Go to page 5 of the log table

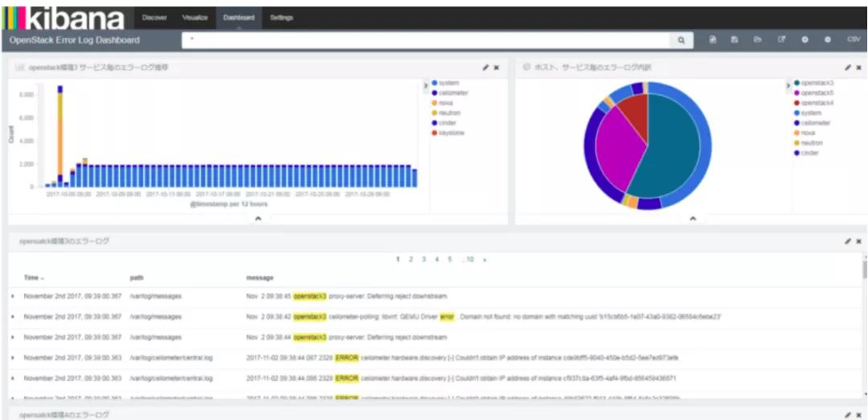450,259
